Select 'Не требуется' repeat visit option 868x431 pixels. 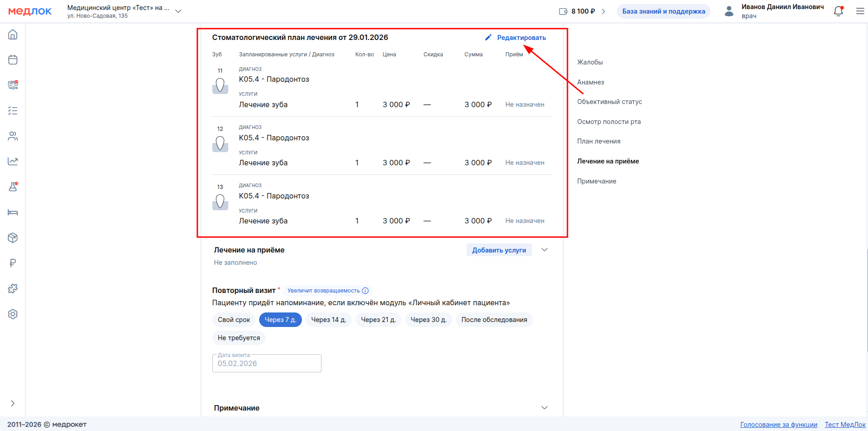(x=239, y=338)
